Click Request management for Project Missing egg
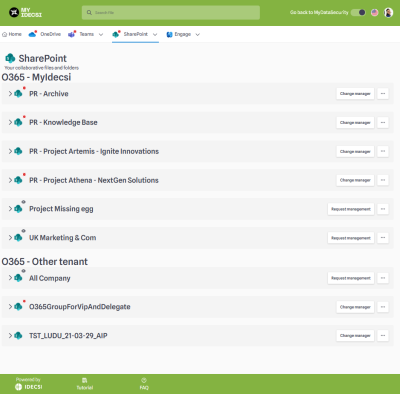Screen dimensions: 400x394 pyautogui.click(x=351, y=209)
